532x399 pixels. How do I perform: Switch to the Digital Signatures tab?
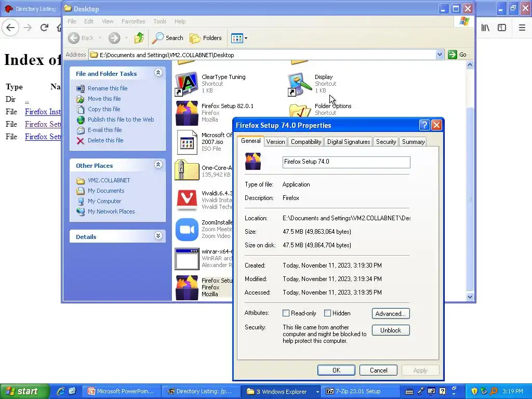(349, 142)
